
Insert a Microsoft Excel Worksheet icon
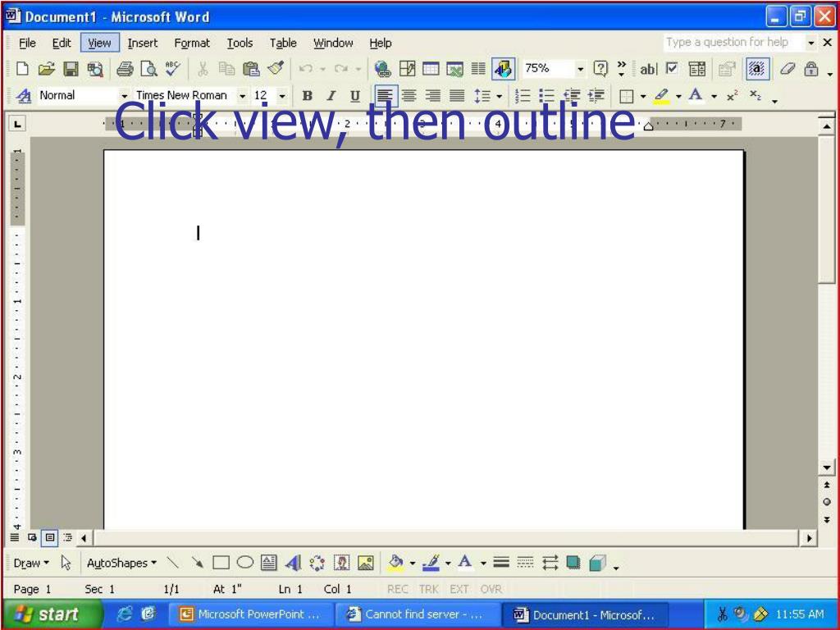coord(454,69)
